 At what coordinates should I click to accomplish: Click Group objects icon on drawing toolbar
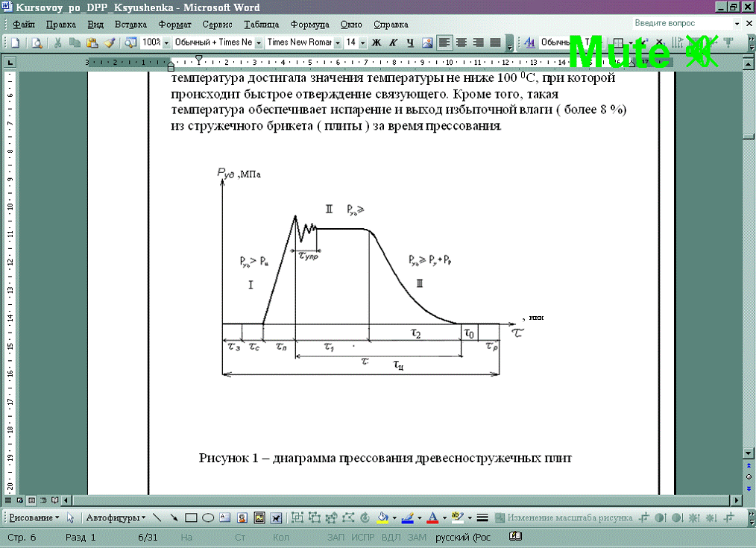[x=297, y=517]
